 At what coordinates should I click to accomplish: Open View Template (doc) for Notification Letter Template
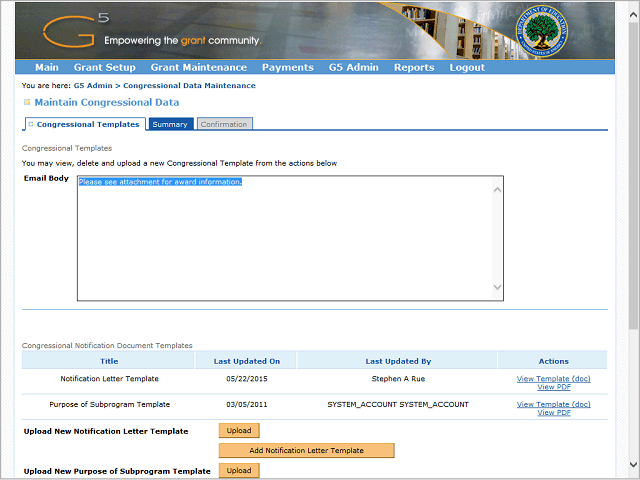click(553, 379)
